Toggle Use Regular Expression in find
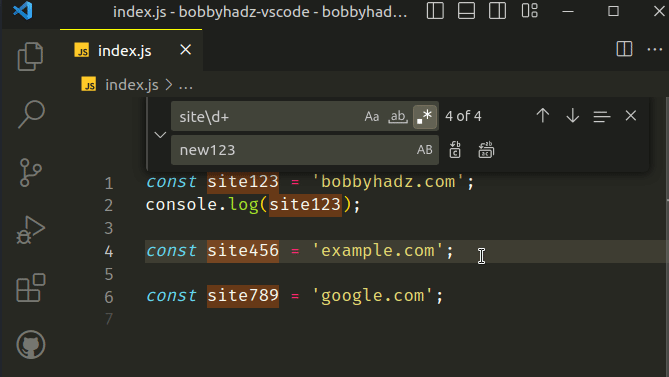This screenshot has width=669, height=377. tap(425, 116)
